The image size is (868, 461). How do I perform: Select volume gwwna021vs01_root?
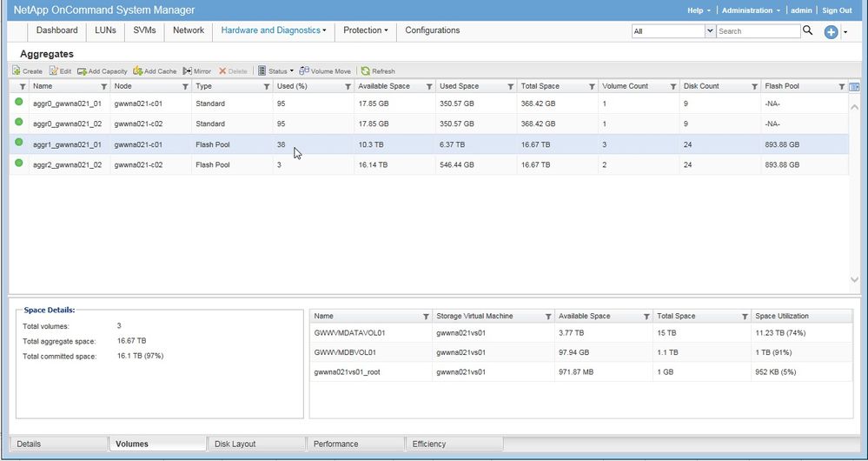tap(581, 372)
